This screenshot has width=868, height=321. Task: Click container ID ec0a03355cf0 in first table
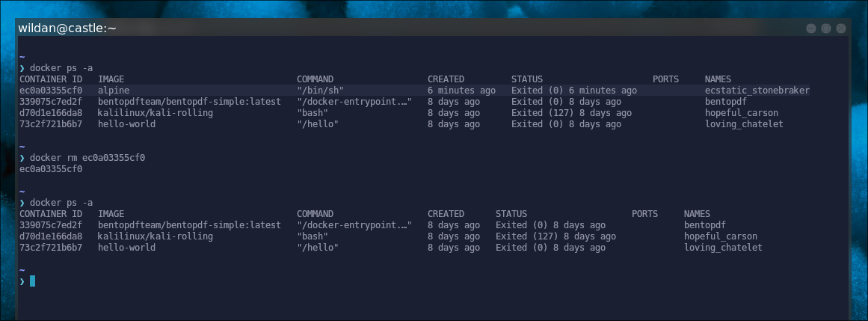51,91
